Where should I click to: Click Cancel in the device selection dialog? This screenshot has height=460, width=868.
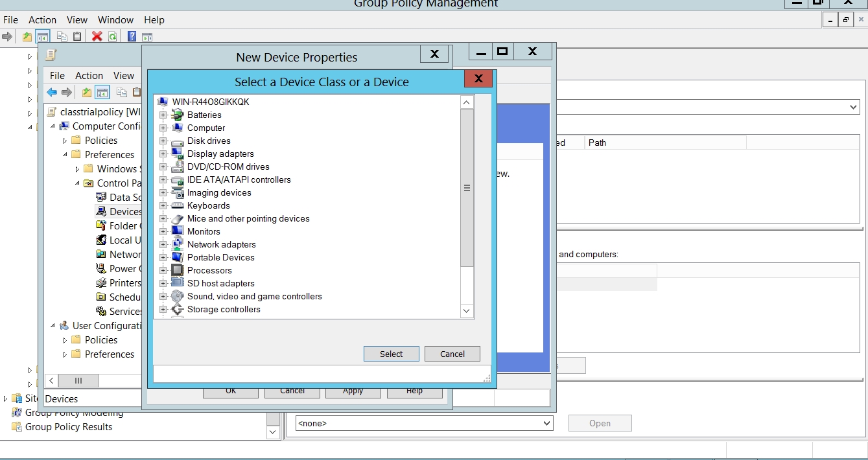tap(452, 354)
